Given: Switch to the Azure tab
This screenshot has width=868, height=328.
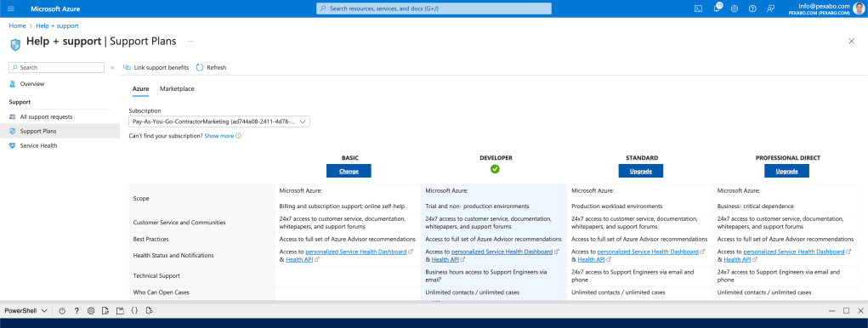Looking at the screenshot, I should click(x=140, y=88).
